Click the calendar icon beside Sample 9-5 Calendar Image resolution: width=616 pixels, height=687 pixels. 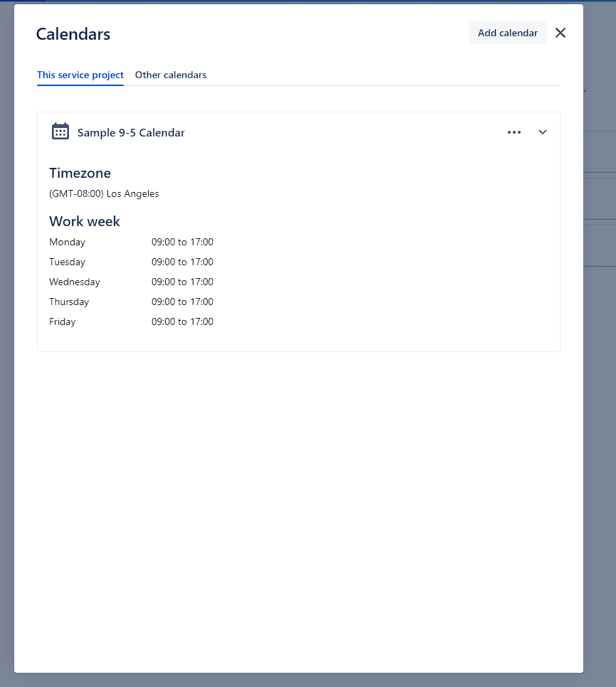60,132
